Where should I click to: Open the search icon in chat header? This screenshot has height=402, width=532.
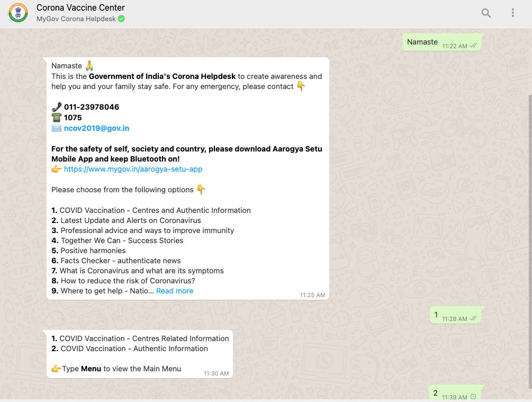pyautogui.click(x=486, y=13)
